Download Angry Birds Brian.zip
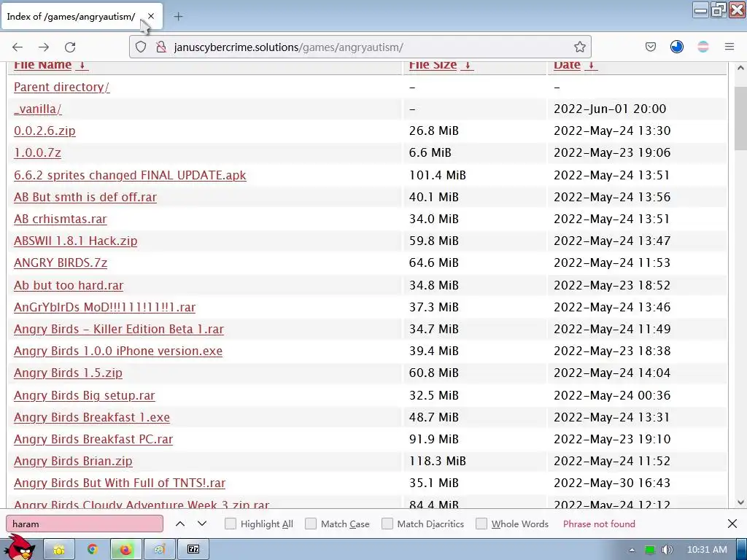This screenshot has width=747, height=560. click(x=73, y=461)
